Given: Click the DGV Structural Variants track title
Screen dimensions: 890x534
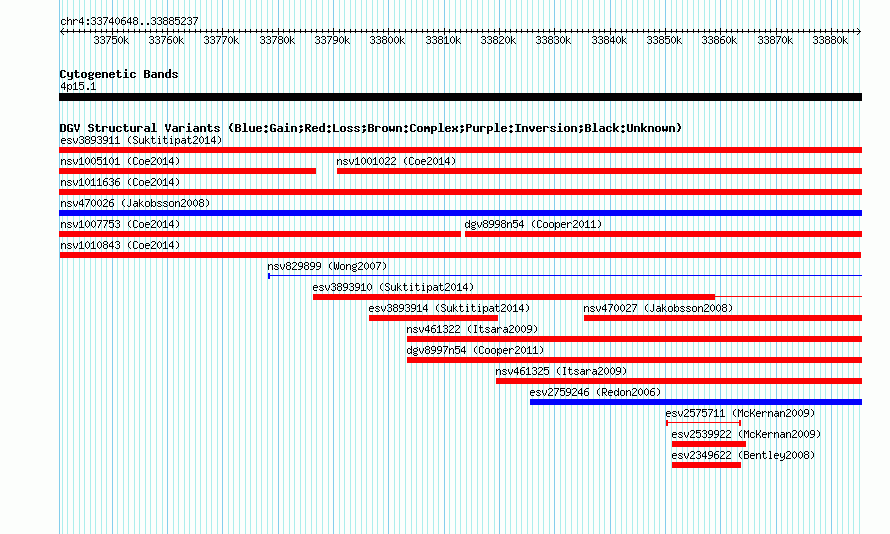Looking at the screenshot, I should point(371,128).
